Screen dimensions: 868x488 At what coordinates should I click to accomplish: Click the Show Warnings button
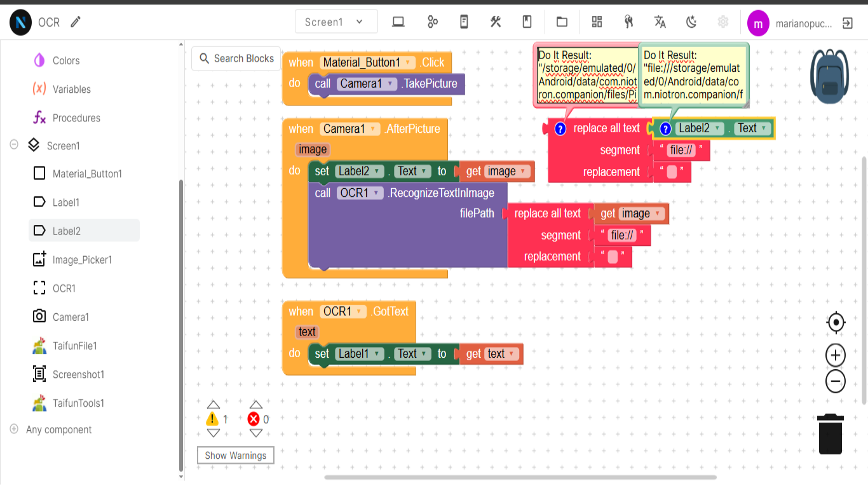coord(236,456)
